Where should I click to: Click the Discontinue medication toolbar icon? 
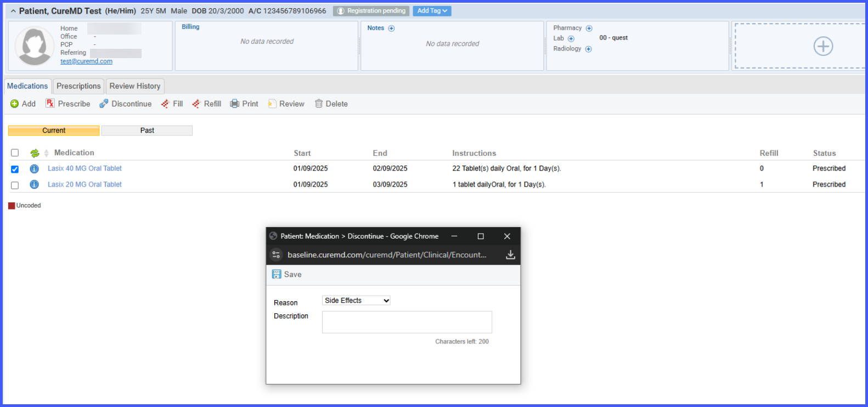click(104, 104)
